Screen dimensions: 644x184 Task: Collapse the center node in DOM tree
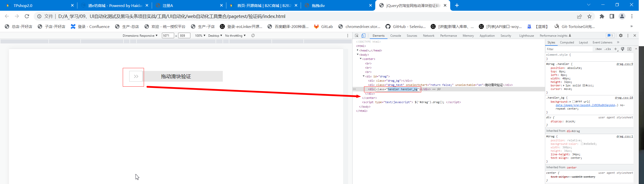click(361, 59)
